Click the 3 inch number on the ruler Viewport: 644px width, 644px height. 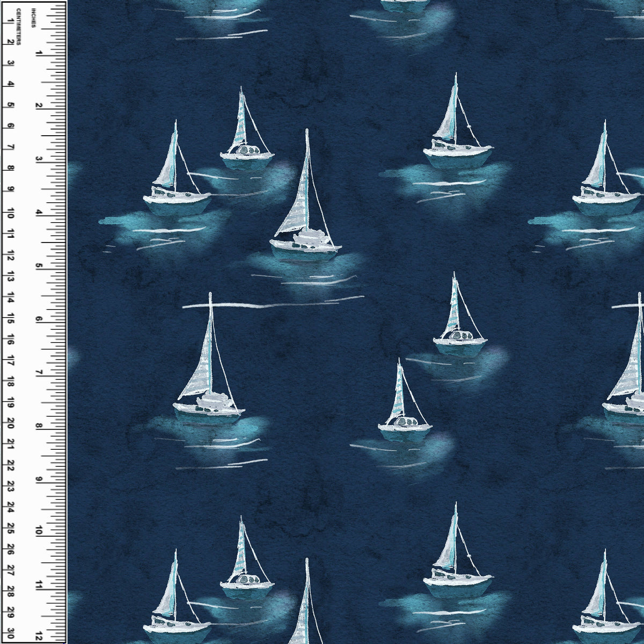point(39,159)
